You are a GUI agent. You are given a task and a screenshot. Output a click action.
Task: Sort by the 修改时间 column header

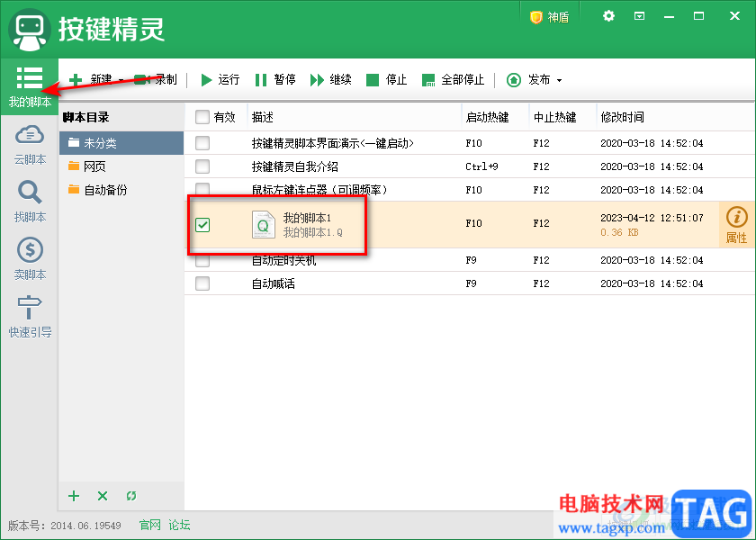(x=675, y=117)
